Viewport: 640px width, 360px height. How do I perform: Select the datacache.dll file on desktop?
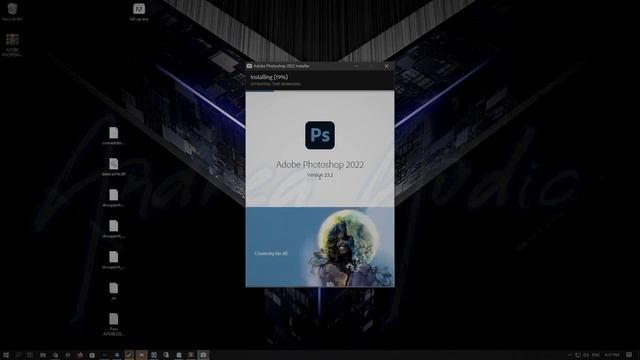click(113, 167)
